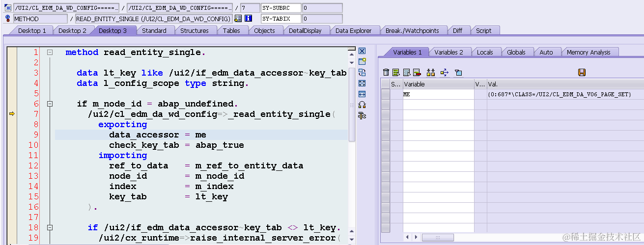This screenshot has height=245, width=644.
Task: Open the Diff tab
Action: (x=457, y=30)
